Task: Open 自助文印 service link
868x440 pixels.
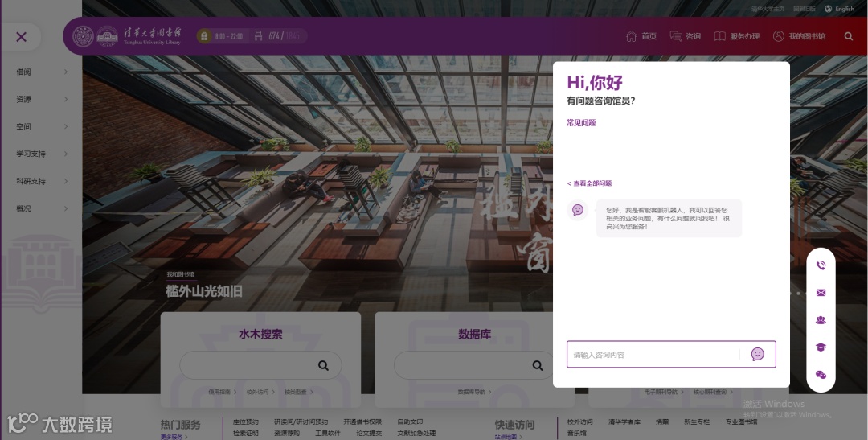Action: coord(410,421)
